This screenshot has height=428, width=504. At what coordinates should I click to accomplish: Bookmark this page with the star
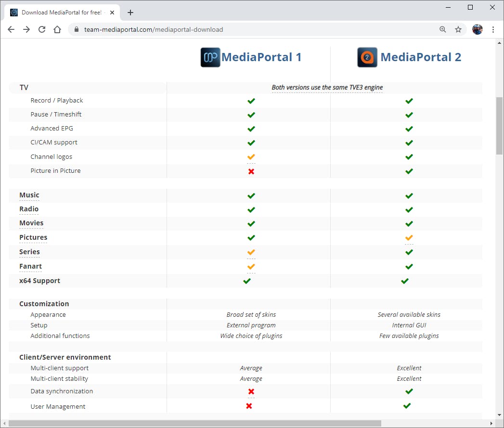pos(458,29)
